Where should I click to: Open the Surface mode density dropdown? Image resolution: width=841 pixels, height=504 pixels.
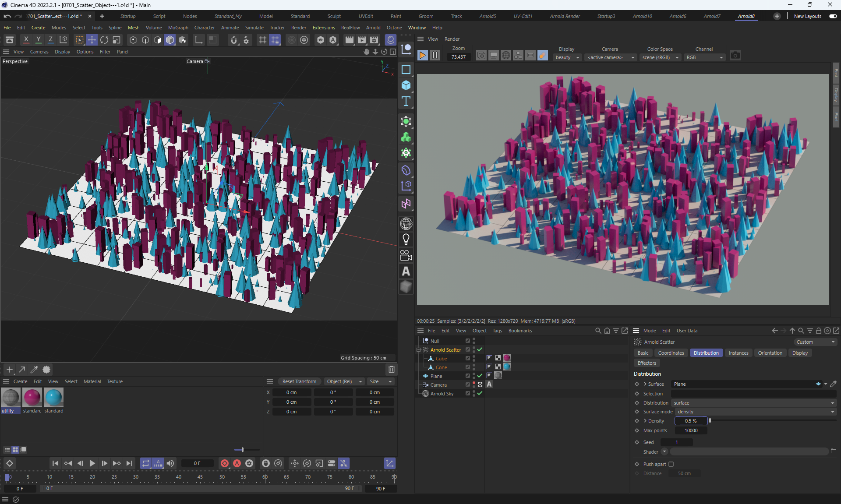[x=755, y=412]
